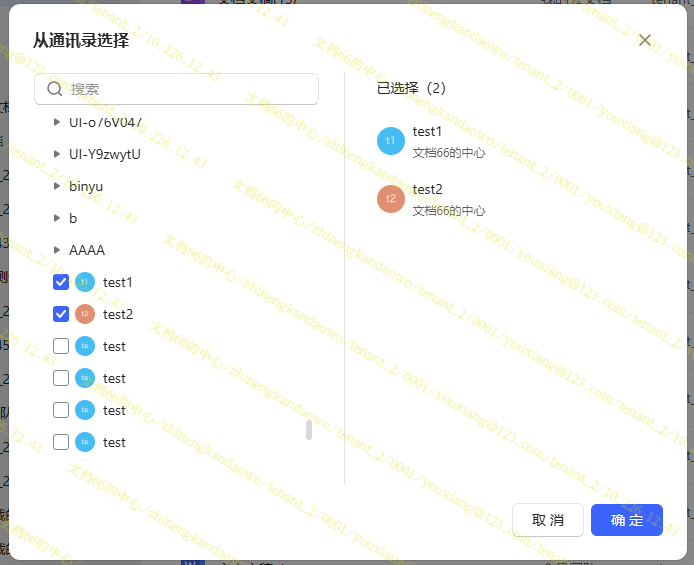Tick the checkbox of the first unchecked test contact
The width and height of the screenshot is (694, 565).
pos(61,346)
